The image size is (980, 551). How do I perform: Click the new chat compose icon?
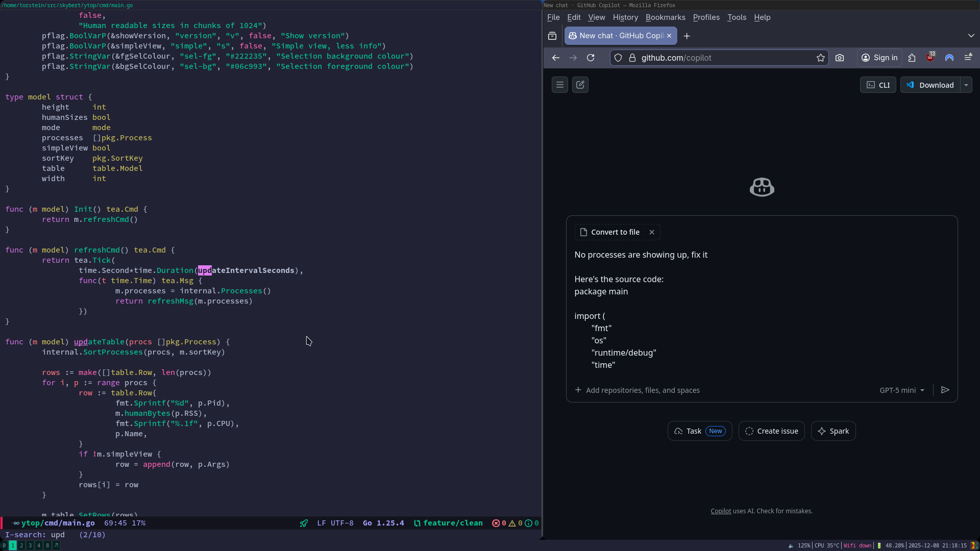click(x=580, y=85)
